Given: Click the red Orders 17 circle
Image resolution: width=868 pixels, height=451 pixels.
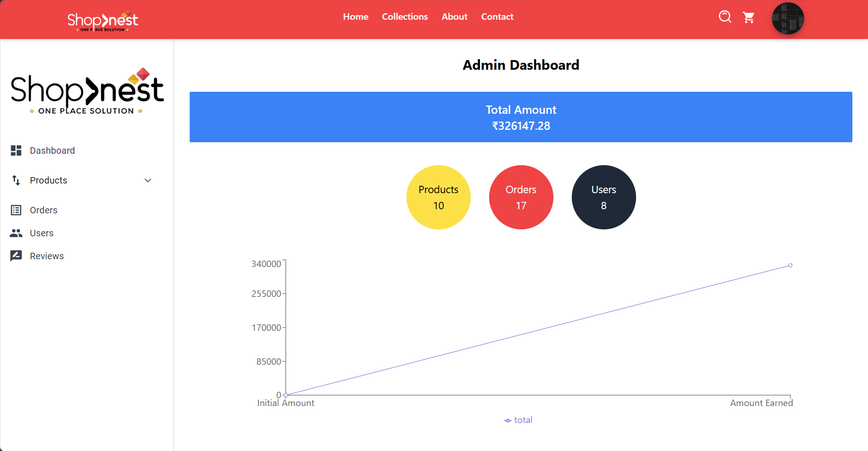Looking at the screenshot, I should [x=521, y=197].
